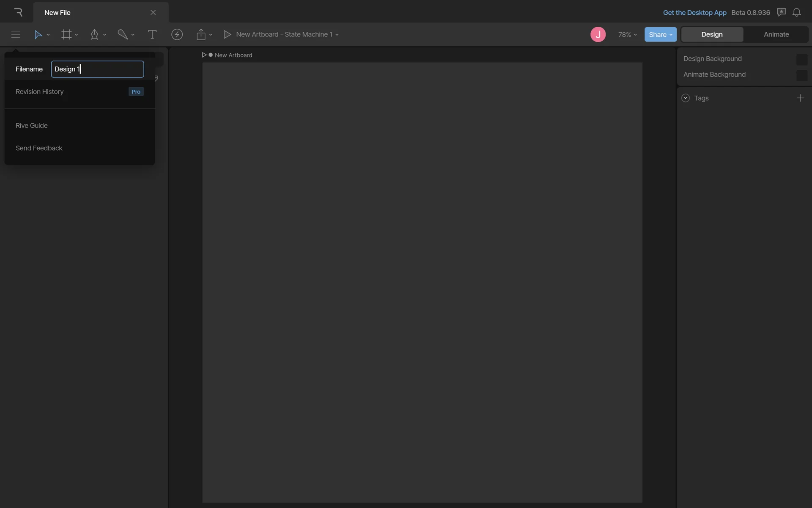Collapse the Tags section chevron
812x508 pixels.
(686, 98)
